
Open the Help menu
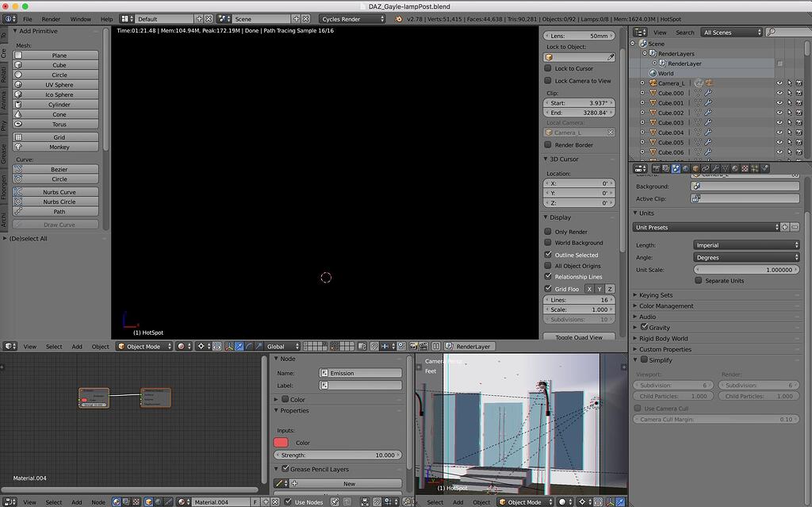pos(107,19)
